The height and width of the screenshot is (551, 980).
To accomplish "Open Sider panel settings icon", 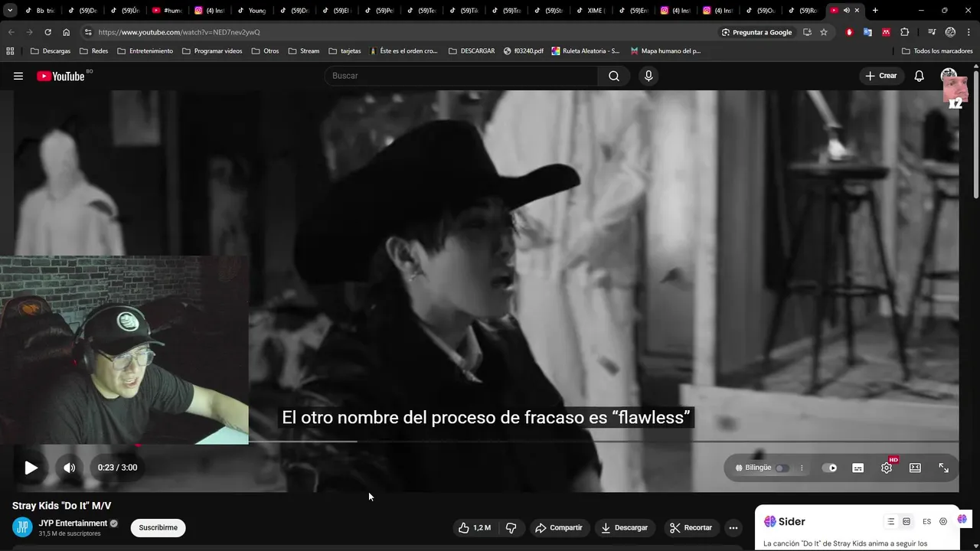I will click(x=943, y=521).
